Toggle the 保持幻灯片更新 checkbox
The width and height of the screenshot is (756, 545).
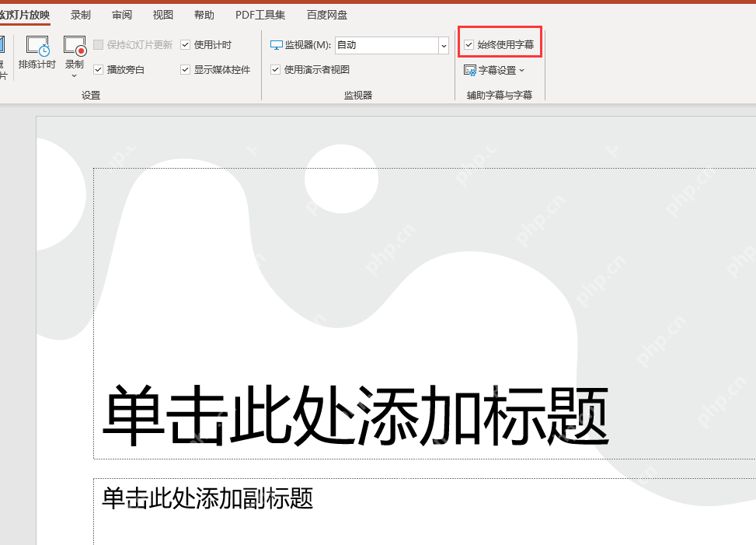99,45
